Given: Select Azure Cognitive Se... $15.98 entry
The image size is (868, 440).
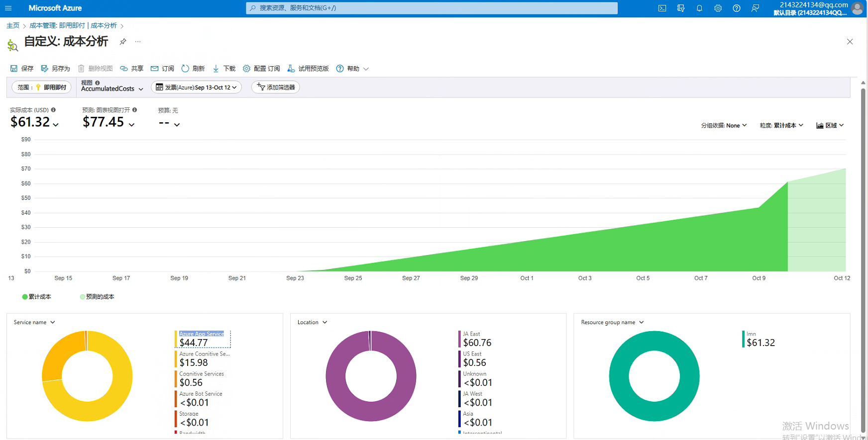Looking at the screenshot, I should click(x=202, y=359).
